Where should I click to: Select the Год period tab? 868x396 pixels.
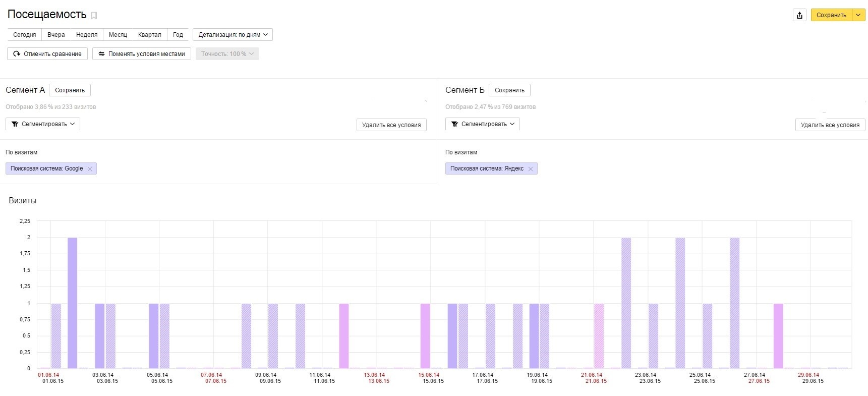178,35
